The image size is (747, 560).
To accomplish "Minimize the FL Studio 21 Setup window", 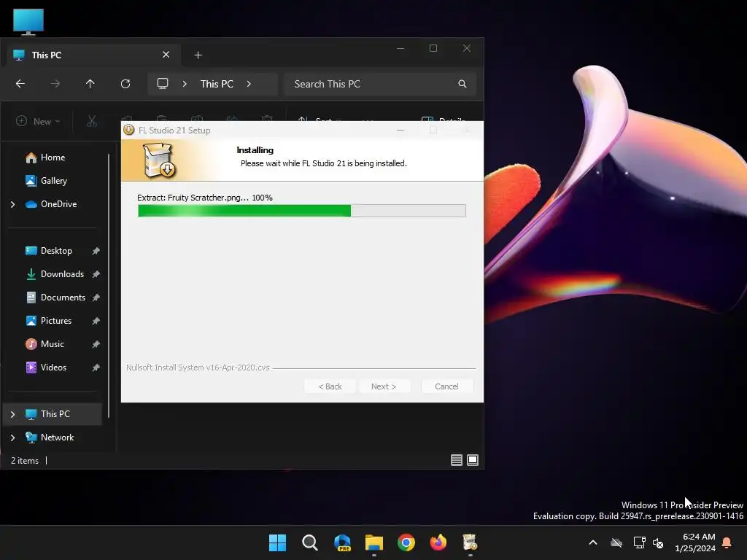I will [400, 130].
